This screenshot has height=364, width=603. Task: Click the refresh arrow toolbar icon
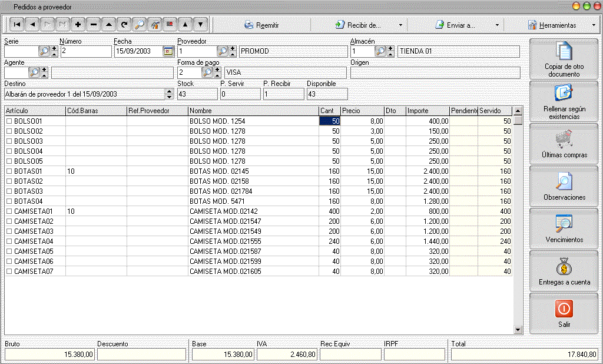tap(124, 25)
